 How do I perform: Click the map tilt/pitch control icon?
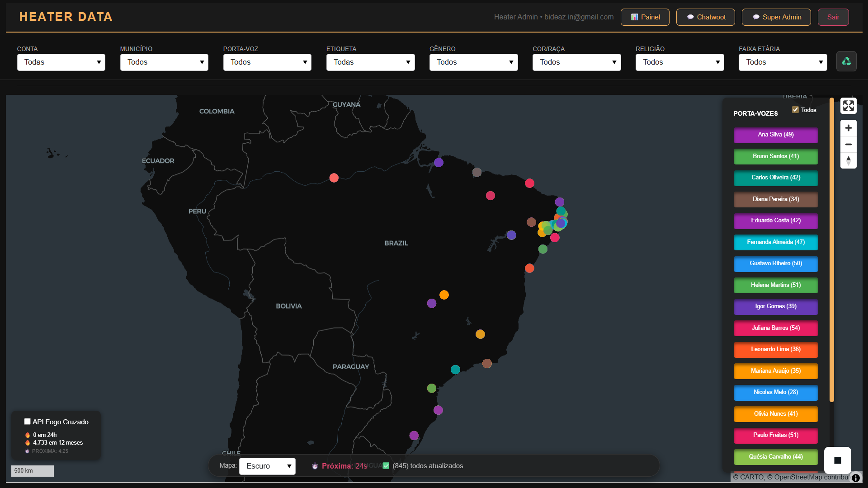tap(849, 160)
